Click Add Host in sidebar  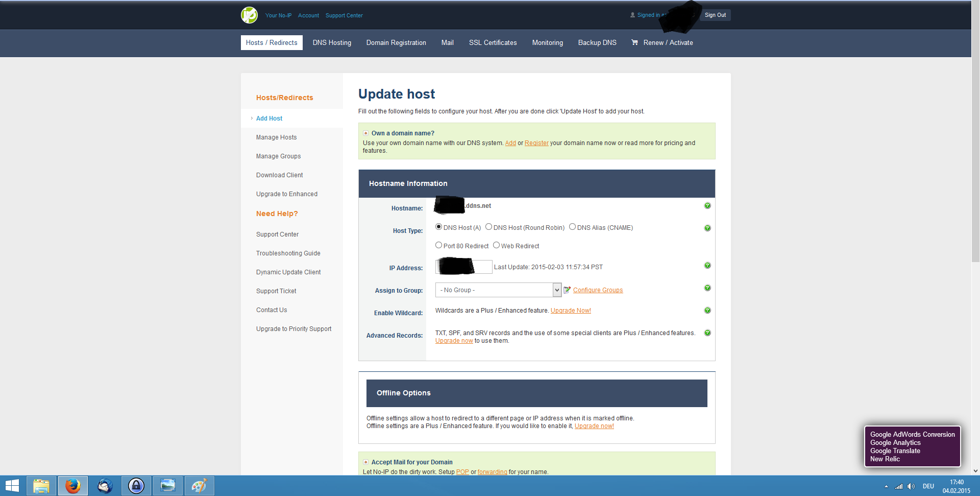click(x=269, y=119)
